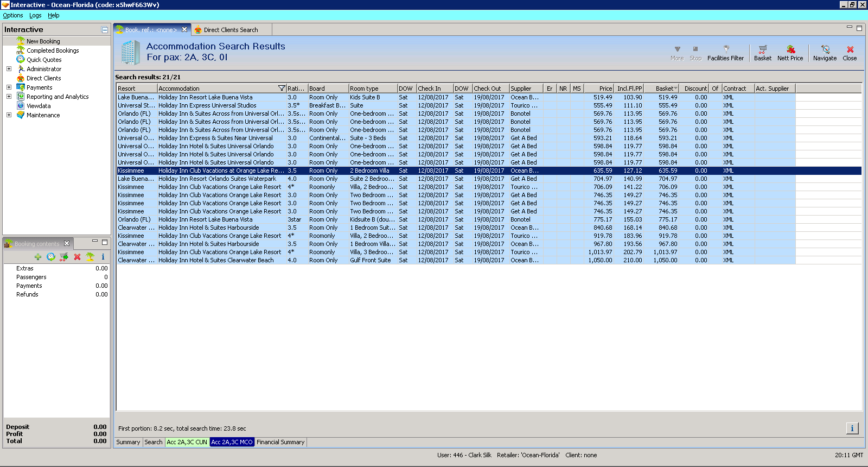Open Completed Bookings in the sidebar
Viewport: 868px width, 467px height.
53,51
